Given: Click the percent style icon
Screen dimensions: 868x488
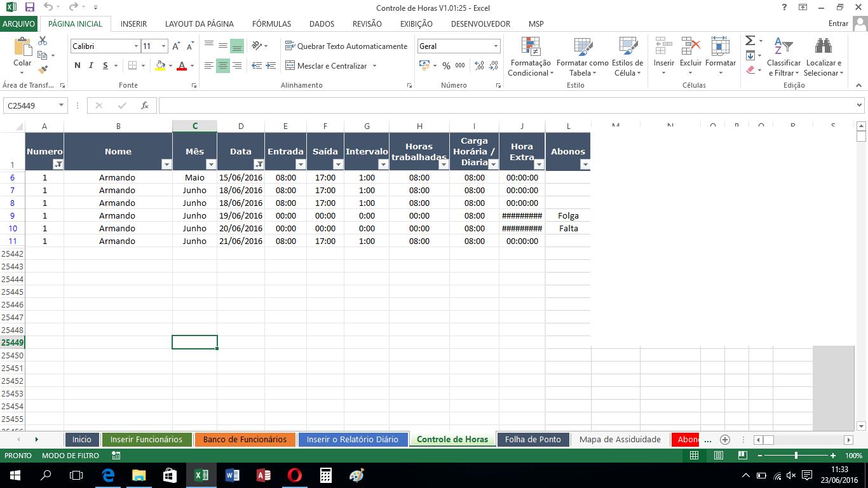Looking at the screenshot, I should tap(446, 65).
